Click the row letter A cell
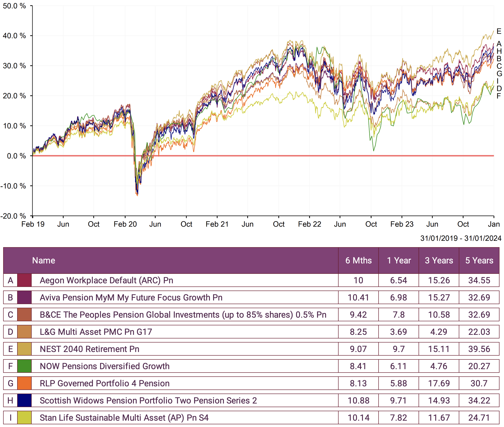504x427 pixels. coord(10,280)
